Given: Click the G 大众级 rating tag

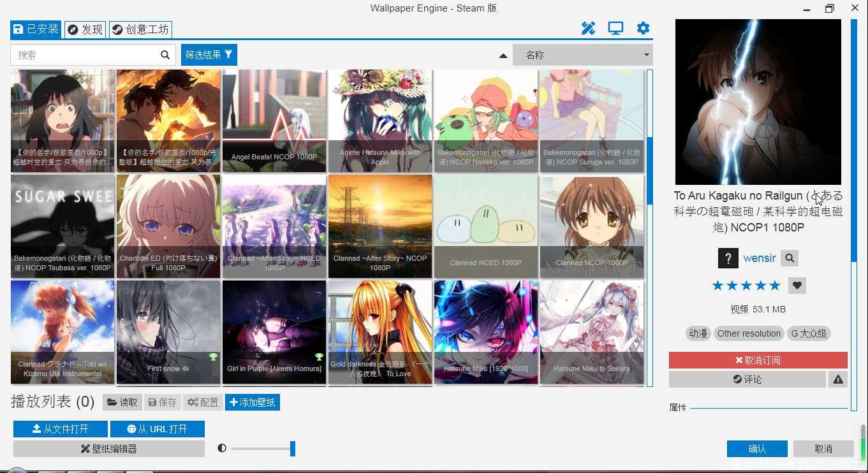Looking at the screenshot, I should point(809,333).
